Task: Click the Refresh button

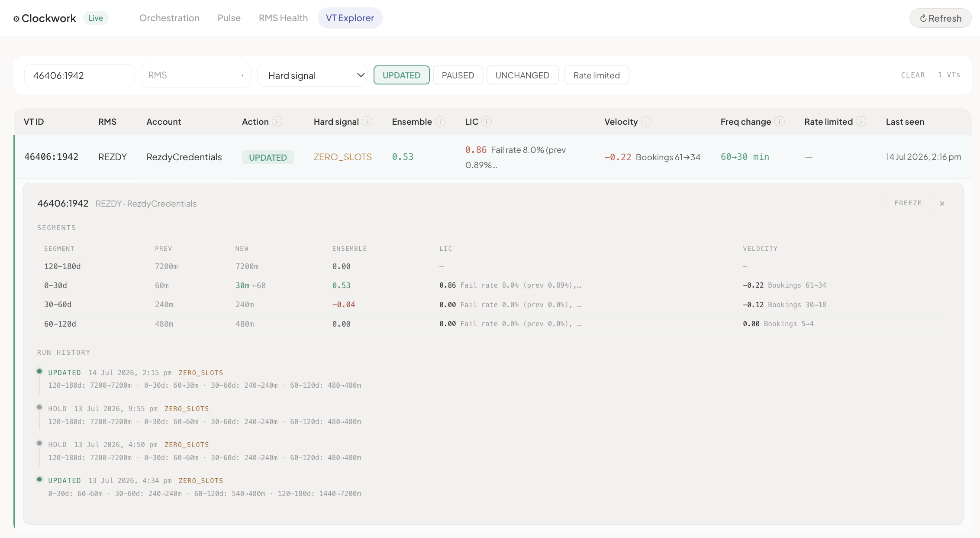Action: tap(940, 18)
